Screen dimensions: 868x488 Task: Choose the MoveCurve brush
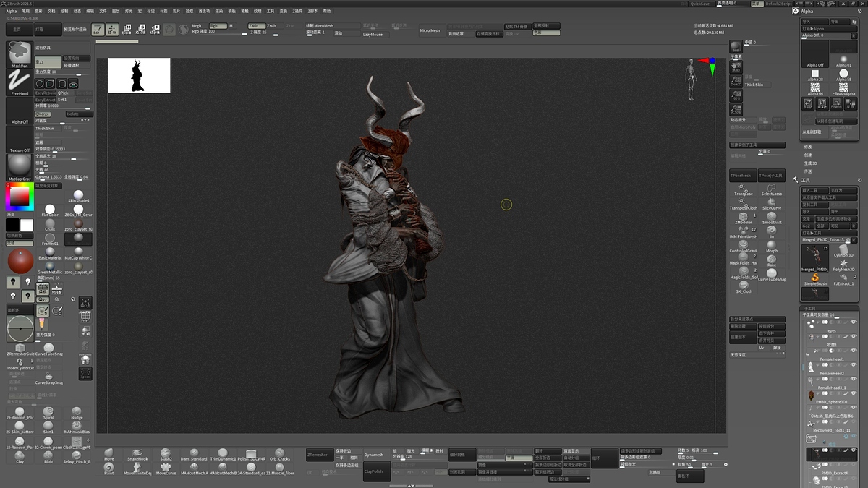tap(166, 469)
